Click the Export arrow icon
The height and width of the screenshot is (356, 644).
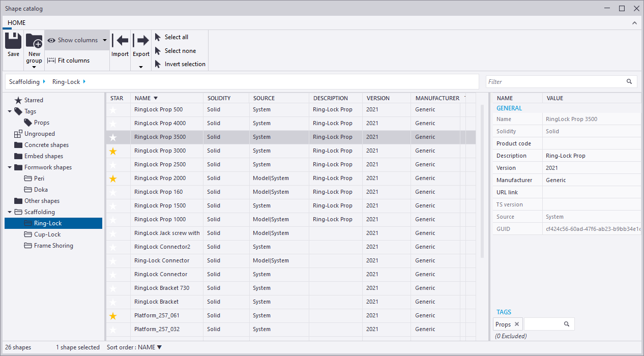(x=141, y=40)
